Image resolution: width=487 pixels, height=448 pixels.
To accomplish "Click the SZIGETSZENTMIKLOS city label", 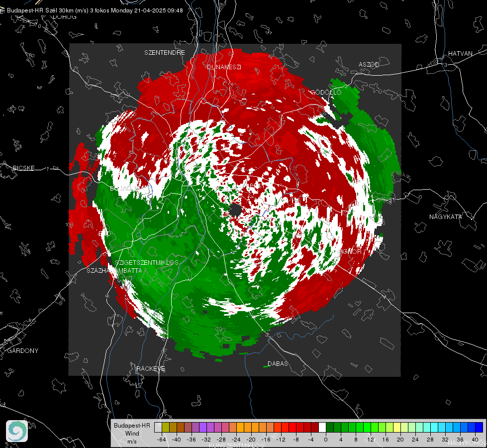I will [x=147, y=262].
